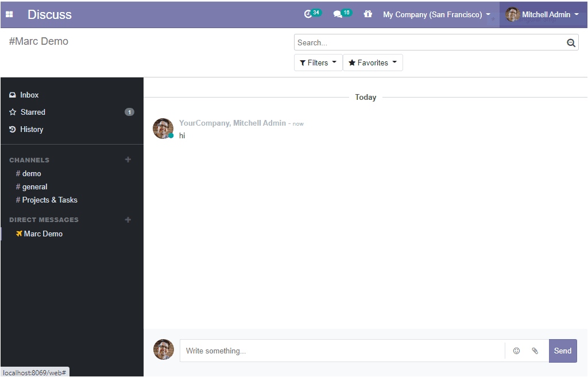Open My Company (San Francisco) switcher
The width and height of the screenshot is (588, 377).
click(x=436, y=14)
